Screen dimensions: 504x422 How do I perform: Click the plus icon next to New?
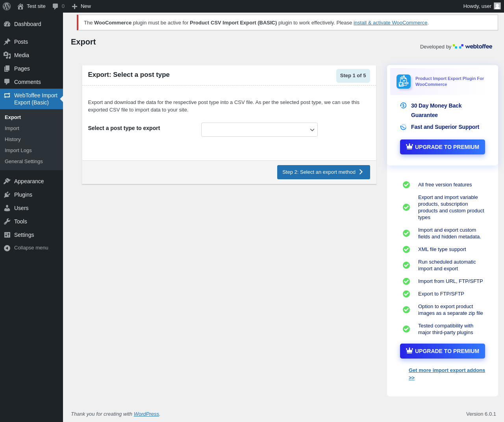[x=74, y=6]
